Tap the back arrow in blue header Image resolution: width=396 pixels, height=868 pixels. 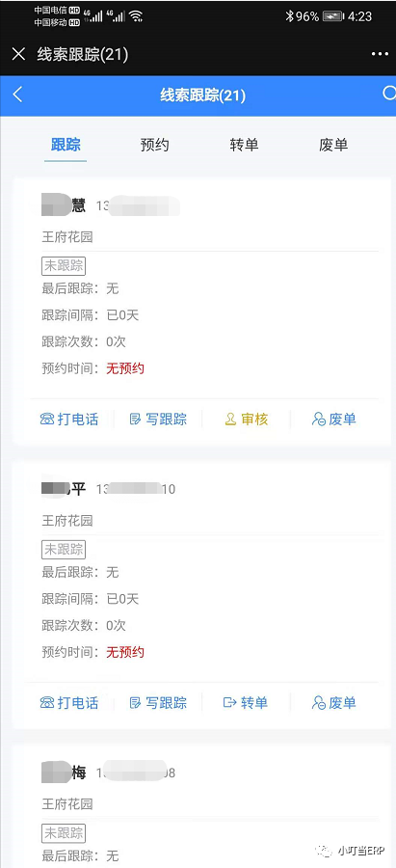pyautogui.click(x=17, y=95)
